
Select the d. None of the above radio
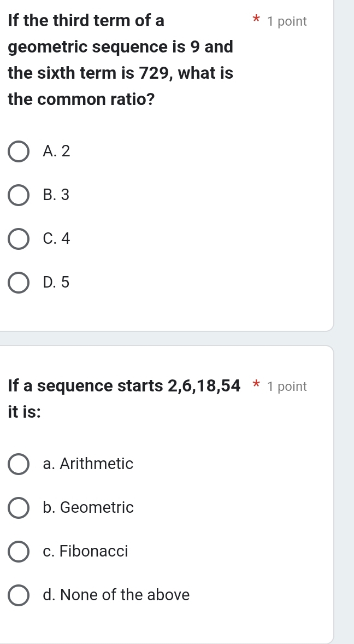tap(19, 596)
